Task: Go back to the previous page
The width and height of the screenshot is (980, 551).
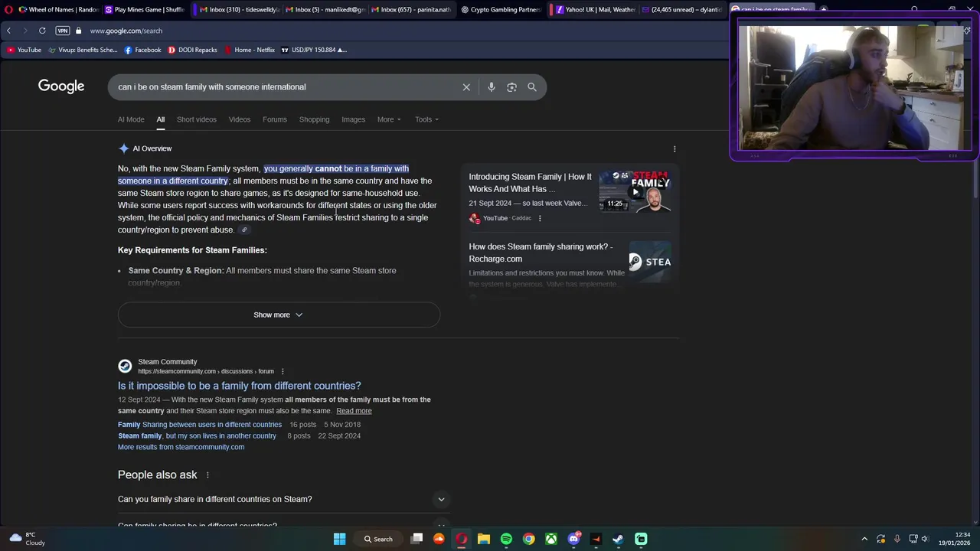Action: (8, 31)
